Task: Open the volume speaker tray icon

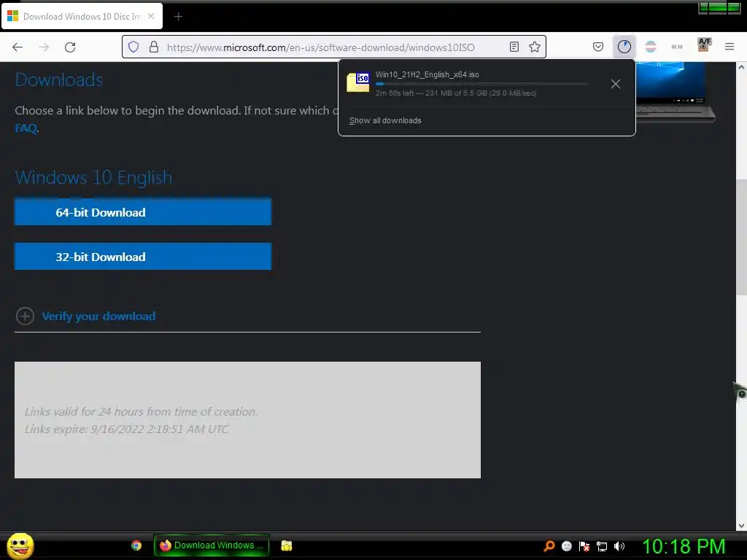Action: point(619,546)
